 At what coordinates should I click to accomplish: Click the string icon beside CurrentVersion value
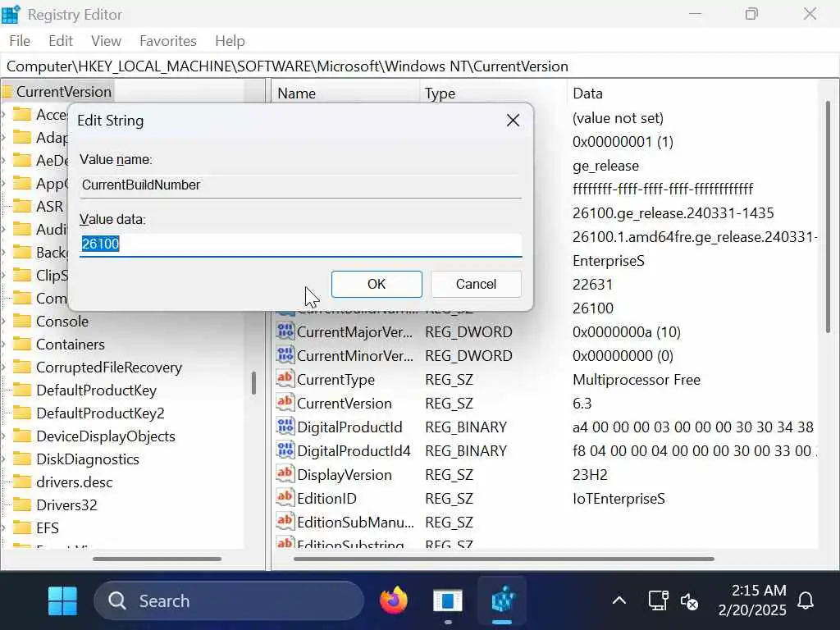[x=285, y=403]
